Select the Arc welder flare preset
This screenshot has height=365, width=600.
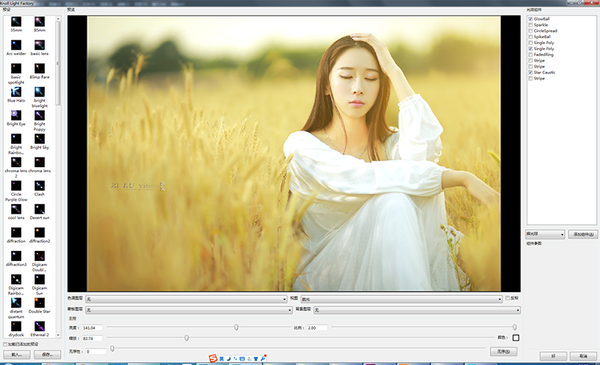16,46
